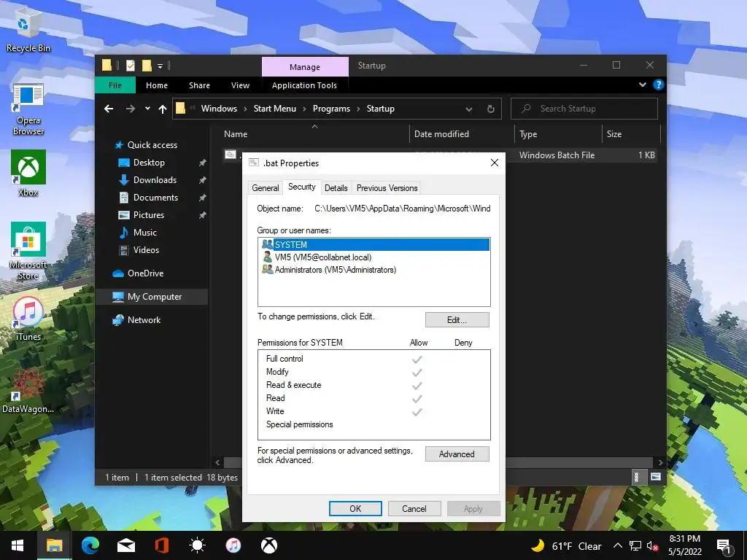Sort by Type column header
The image size is (747, 560).
pos(558,134)
